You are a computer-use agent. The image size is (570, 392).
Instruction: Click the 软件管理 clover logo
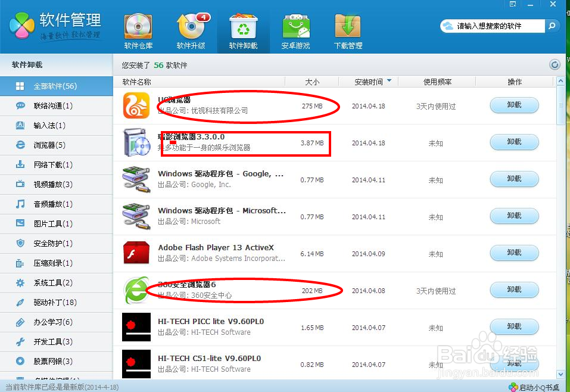pos(22,26)
